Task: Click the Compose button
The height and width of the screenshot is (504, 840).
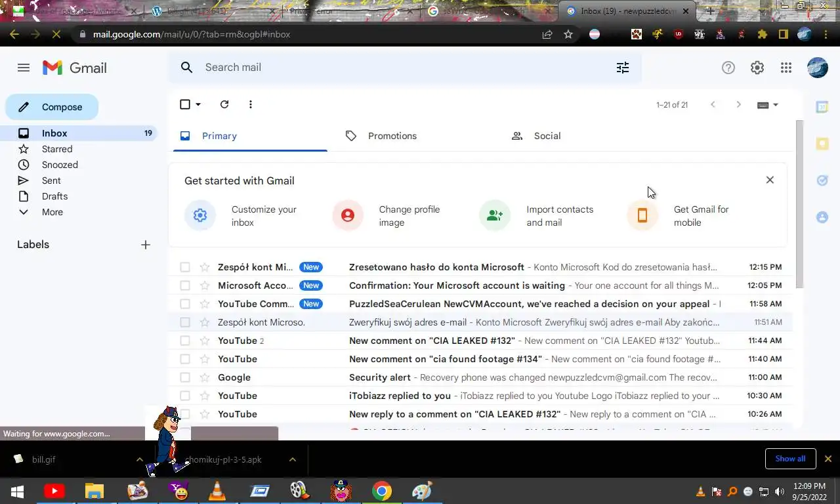Action: coord(52,107)
